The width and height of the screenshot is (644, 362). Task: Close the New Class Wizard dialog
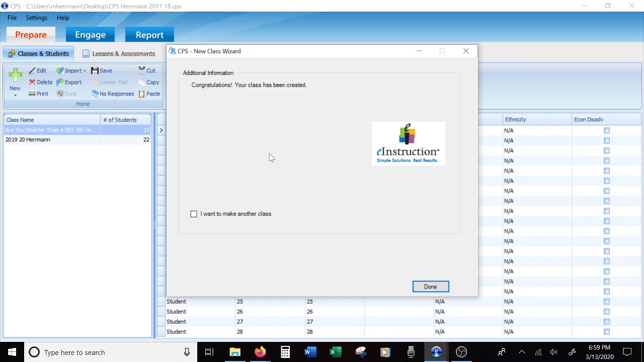coord(466,51)
